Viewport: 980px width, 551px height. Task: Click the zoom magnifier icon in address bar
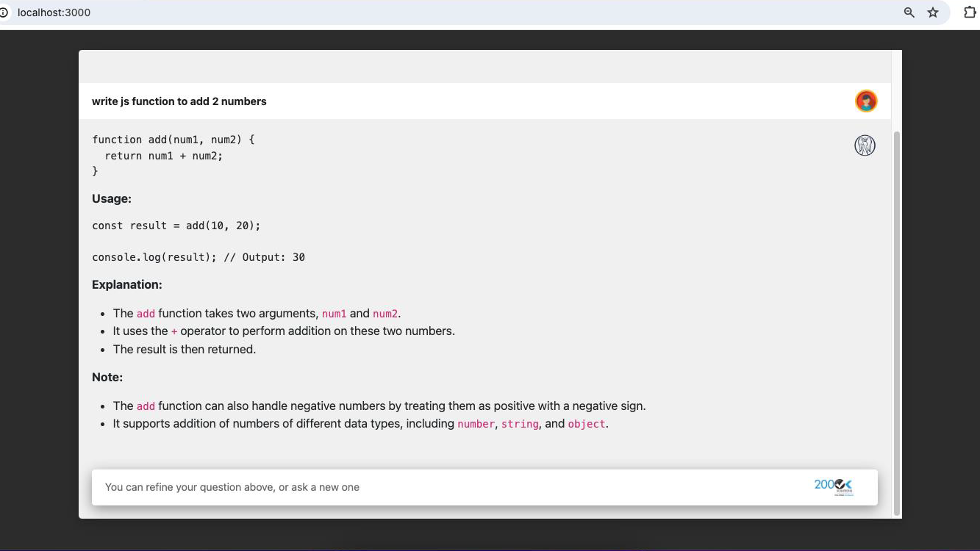tap(909, 12)
